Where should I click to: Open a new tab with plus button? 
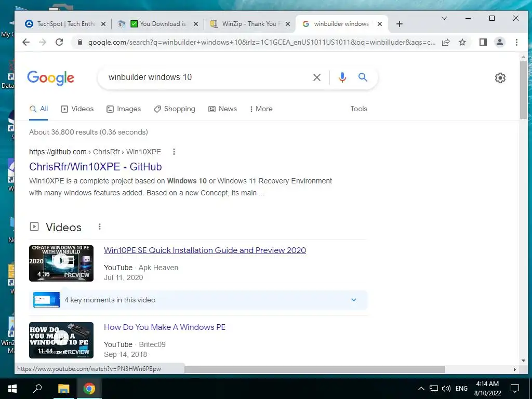400,24
